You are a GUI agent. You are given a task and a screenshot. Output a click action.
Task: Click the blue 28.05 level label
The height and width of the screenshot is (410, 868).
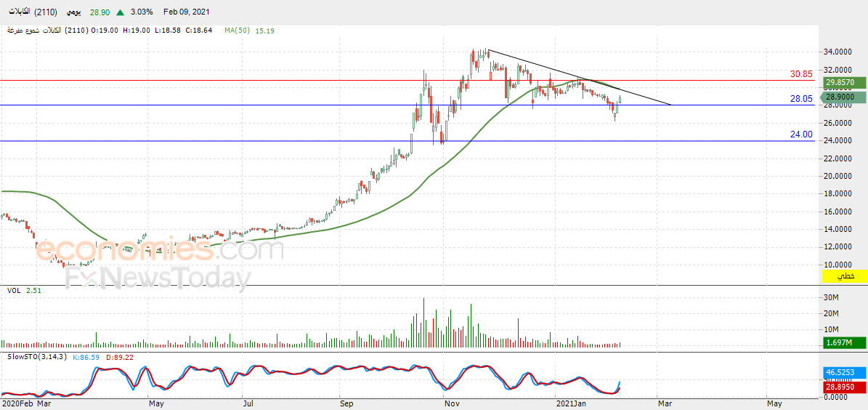coord(801,99)
